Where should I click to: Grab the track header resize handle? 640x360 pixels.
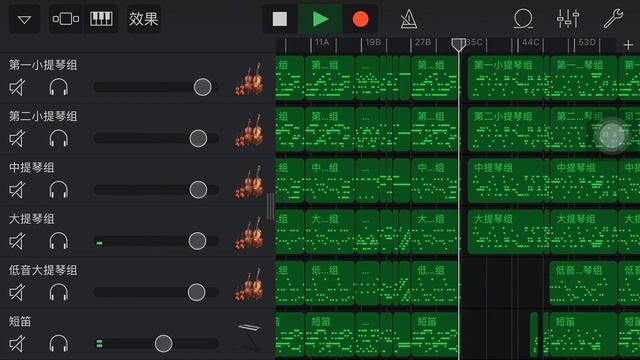click(270, 207)
